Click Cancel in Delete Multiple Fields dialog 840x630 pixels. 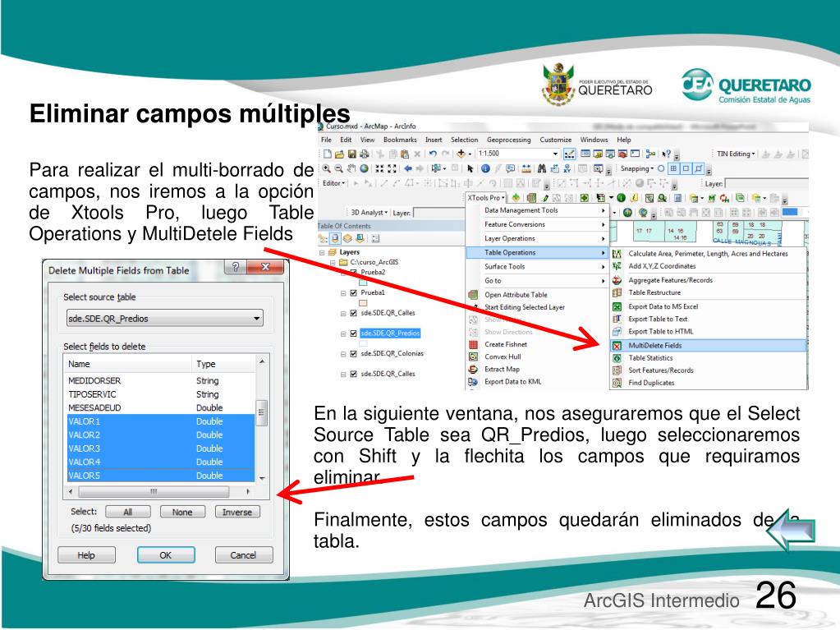pos(243,555)
